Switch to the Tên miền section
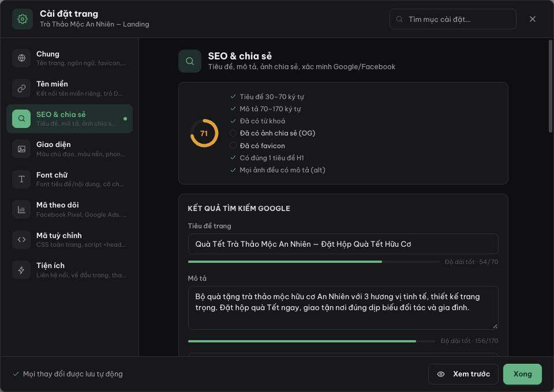Viewport: 554px width, 392px height. pos(70,88)
